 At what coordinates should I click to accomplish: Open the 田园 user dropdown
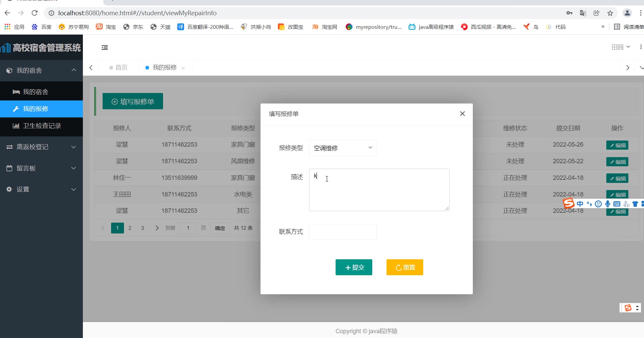(x=621, y=47)
